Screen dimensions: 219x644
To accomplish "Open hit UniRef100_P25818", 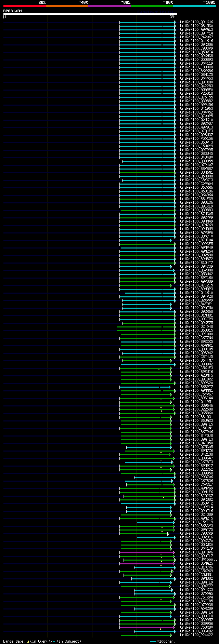I will pos(196,93).
